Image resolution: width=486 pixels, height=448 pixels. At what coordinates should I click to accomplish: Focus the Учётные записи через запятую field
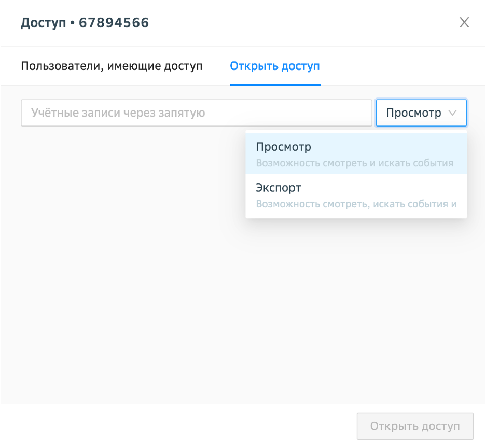[196, 113]
